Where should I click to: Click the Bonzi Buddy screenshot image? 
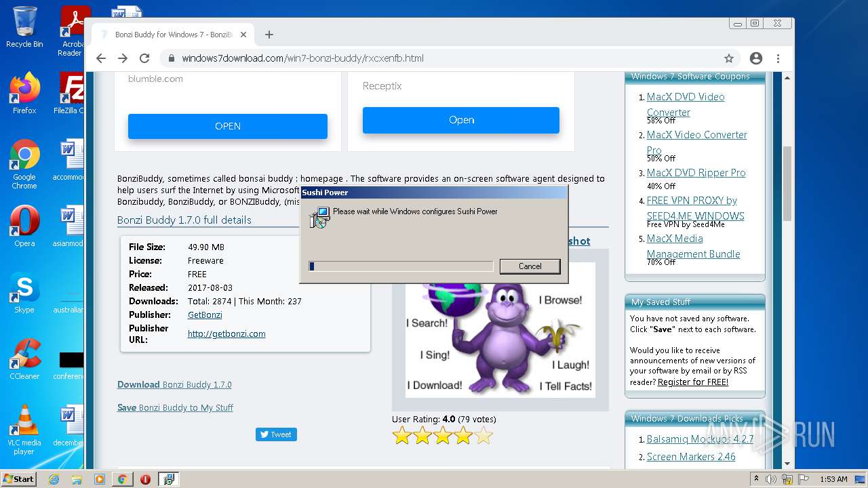click(500, 329)
